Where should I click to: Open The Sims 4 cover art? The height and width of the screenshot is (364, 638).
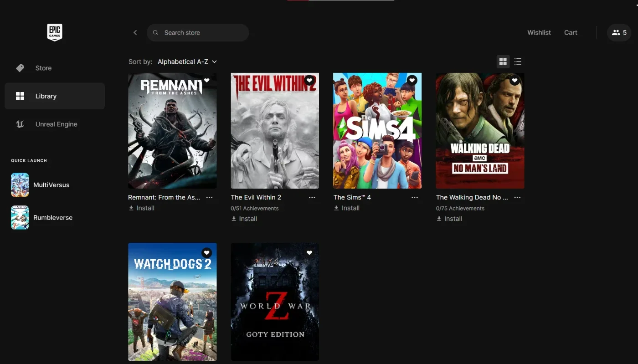tap(377, 131)
